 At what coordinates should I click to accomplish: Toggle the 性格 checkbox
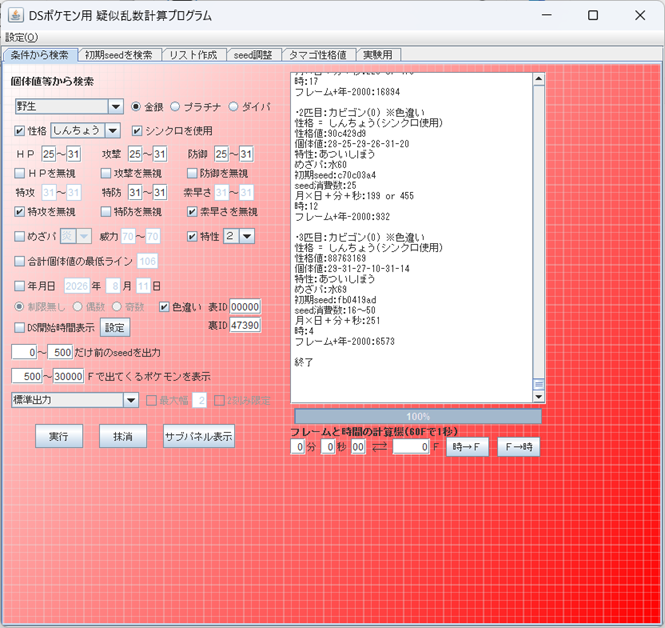20,131
